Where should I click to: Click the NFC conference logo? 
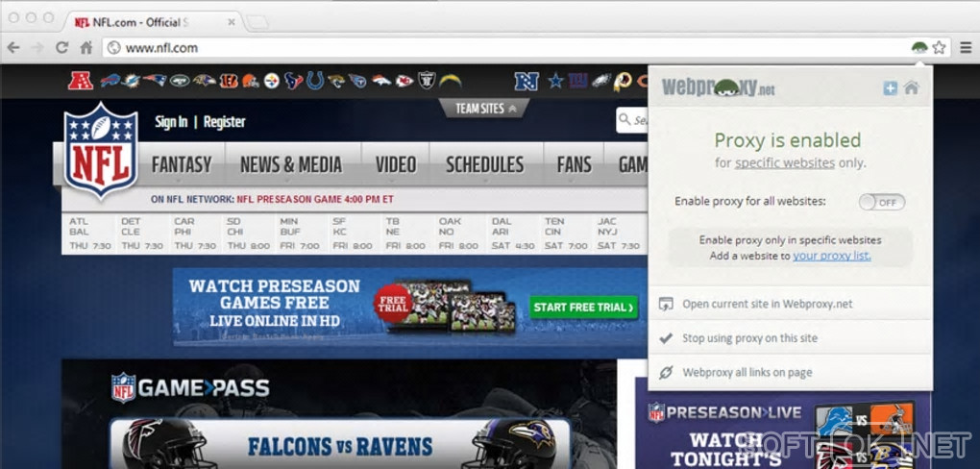tap(527, 82)
